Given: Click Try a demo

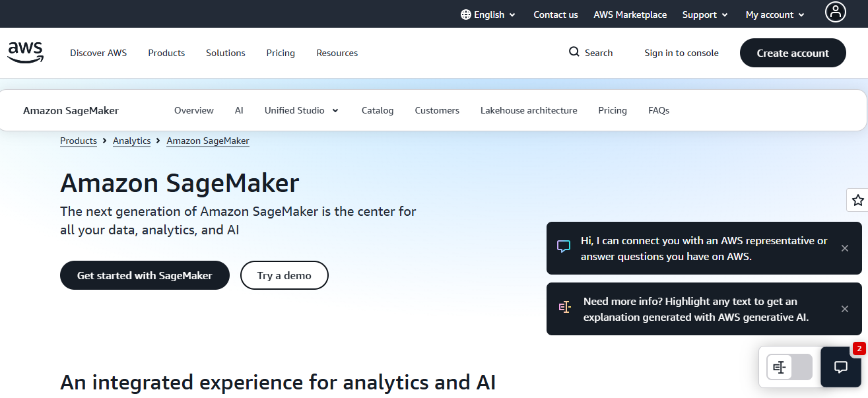Looking at the screenshot, I should pos(284,275).
